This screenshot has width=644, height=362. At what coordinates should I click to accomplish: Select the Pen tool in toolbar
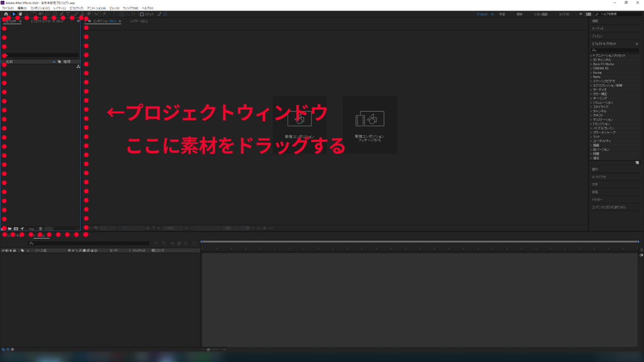click(61, 14)
